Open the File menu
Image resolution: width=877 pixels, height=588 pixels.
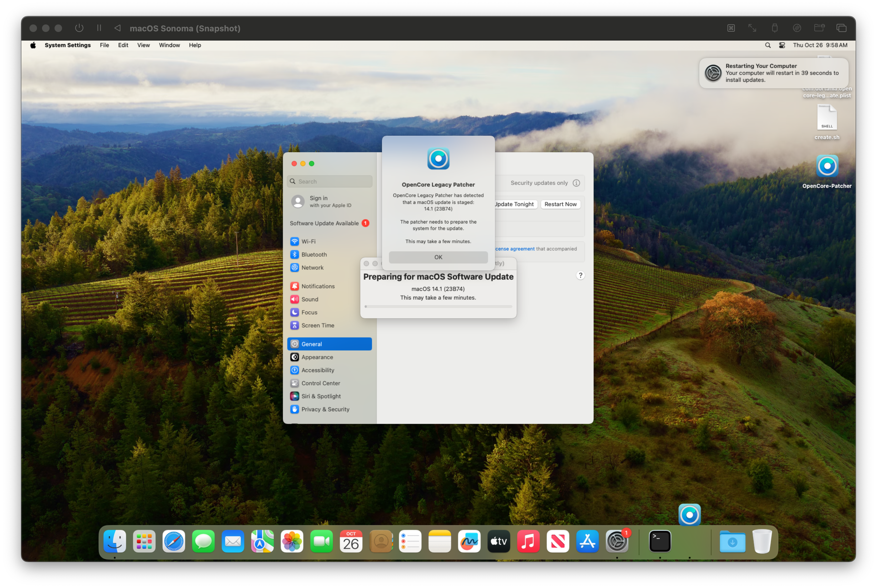coord(105,45)
